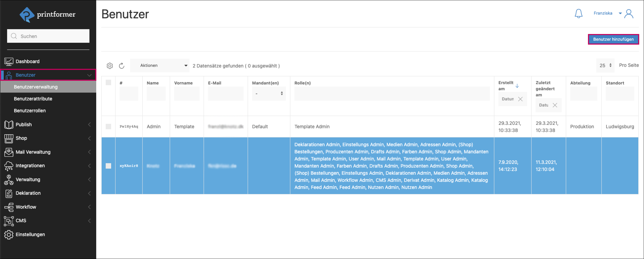The width and height of the screenshot is (644, 259).
Task: Click the Workflow sidebar icon
Action: [x=9, y=207]
